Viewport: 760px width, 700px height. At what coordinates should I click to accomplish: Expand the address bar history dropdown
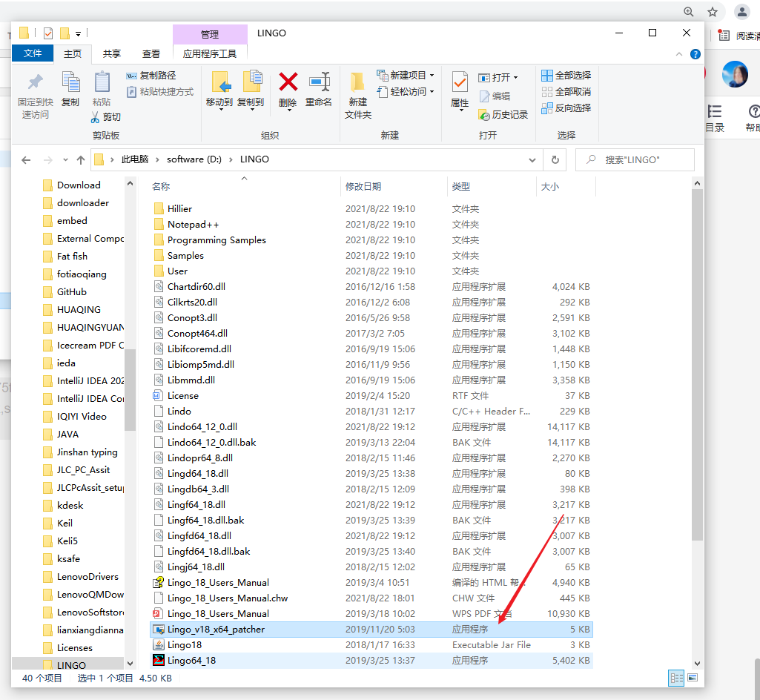coord(532,159)
